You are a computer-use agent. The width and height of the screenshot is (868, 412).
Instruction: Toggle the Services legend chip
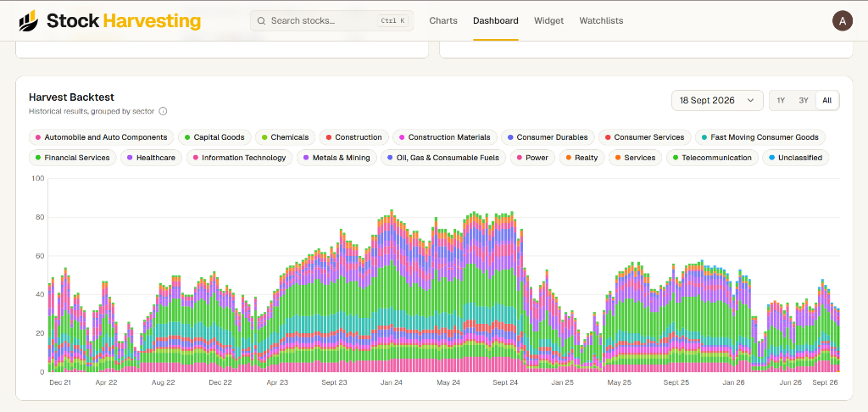click(635, 158)
